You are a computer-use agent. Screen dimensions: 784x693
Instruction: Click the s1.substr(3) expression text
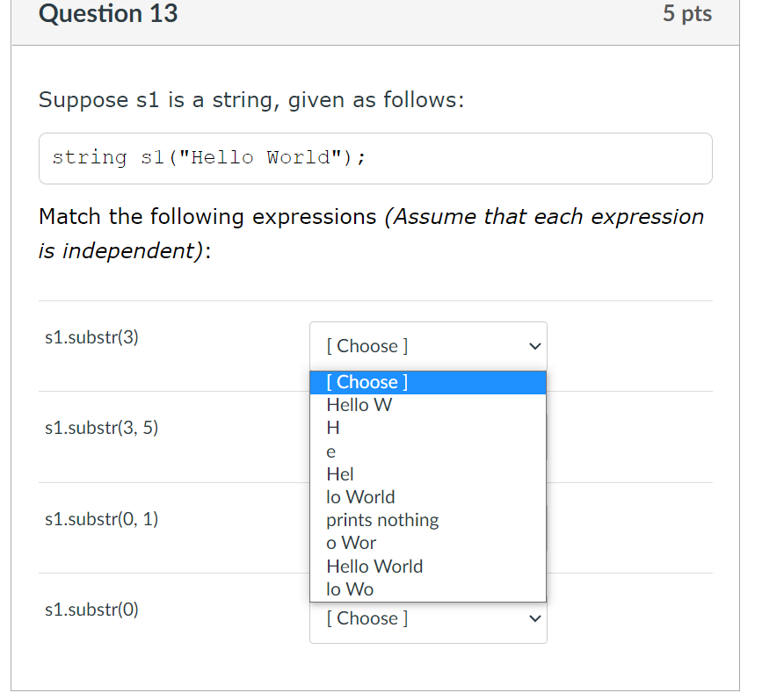tap(91, 337)
